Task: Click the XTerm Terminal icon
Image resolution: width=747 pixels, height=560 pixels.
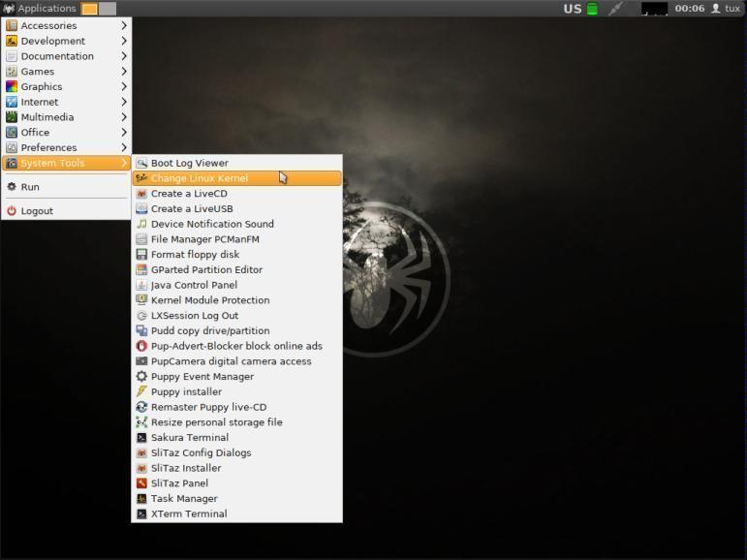Action: point(141,513)
